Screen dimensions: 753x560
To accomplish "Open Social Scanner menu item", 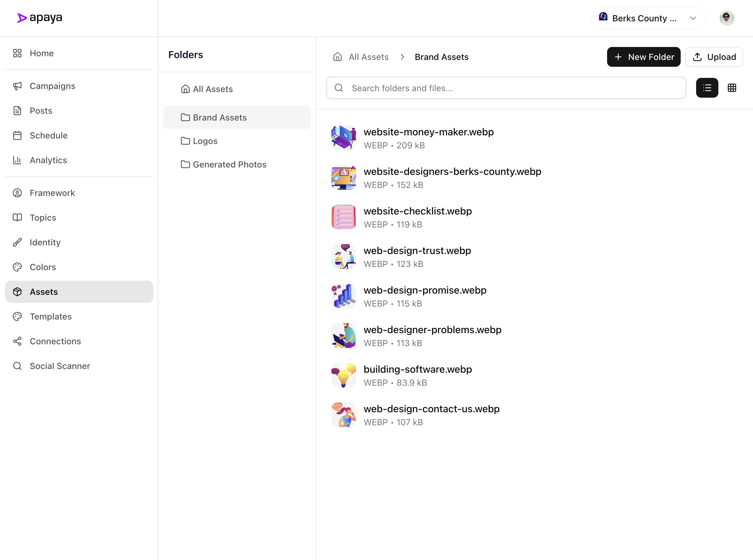I will coord(60,366).
